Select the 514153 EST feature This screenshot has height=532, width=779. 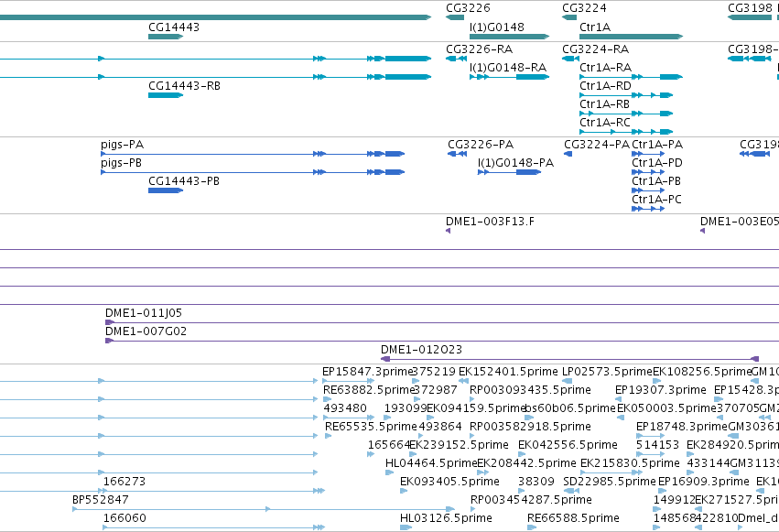tap(650, 454)
